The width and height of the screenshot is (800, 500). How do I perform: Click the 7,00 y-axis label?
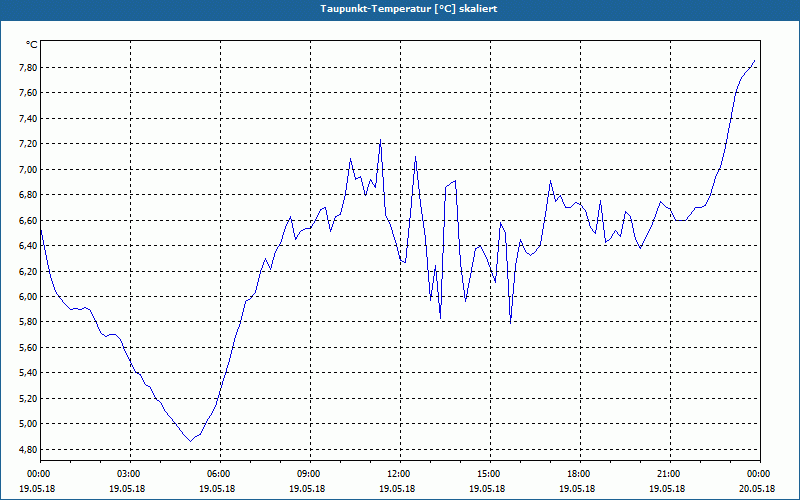point(28,169)
